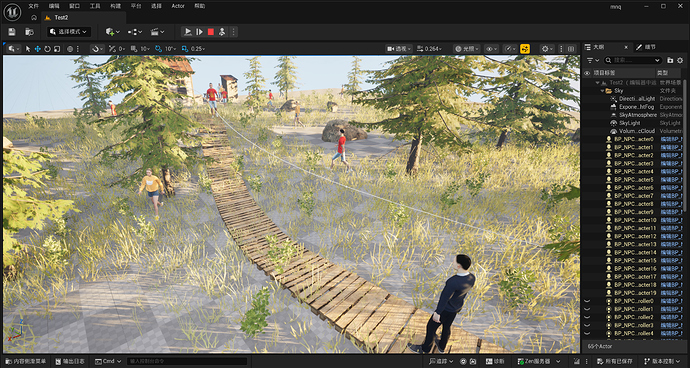Stop the simulation with the red square
This screenshot has height=368, width=690.
pos(211,32)
